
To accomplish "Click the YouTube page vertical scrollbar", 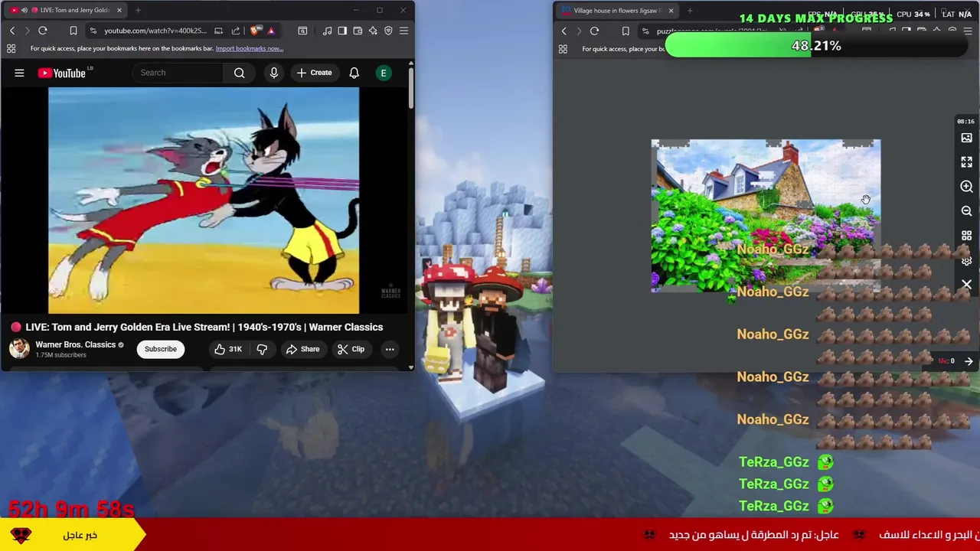I will 410,88.
